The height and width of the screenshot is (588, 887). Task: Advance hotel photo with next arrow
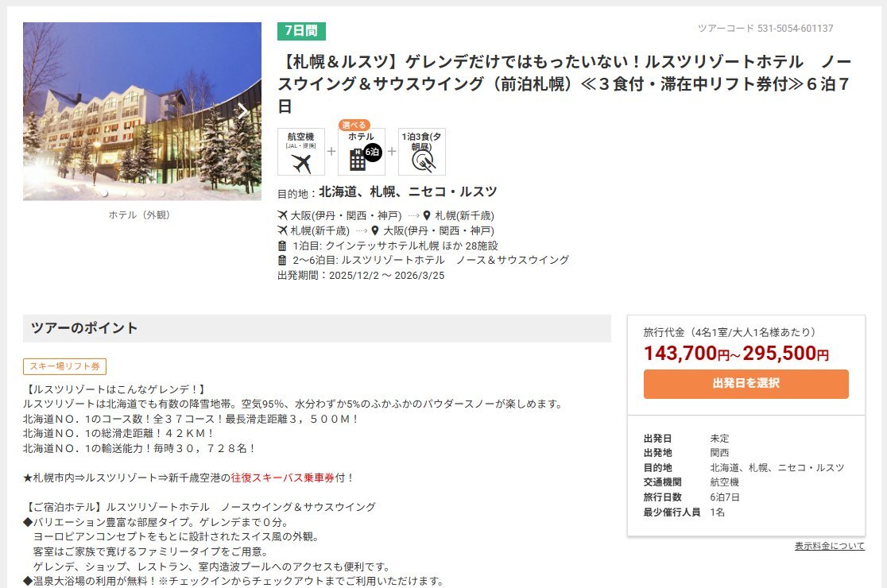tap(242, 110)
